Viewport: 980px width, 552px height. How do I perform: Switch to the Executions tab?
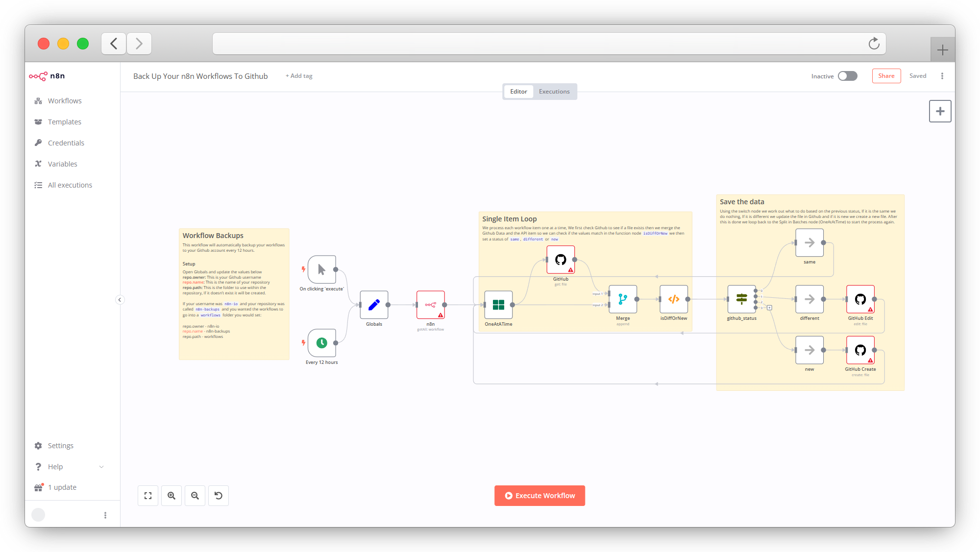coord(554,92)
